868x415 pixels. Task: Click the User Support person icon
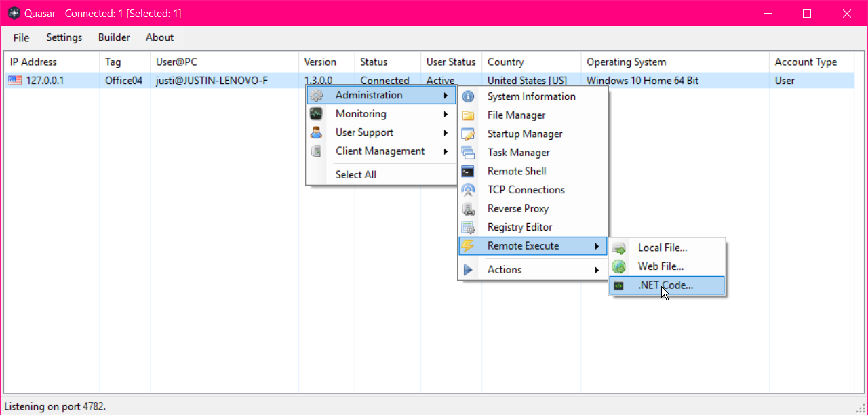click(316, 132)
